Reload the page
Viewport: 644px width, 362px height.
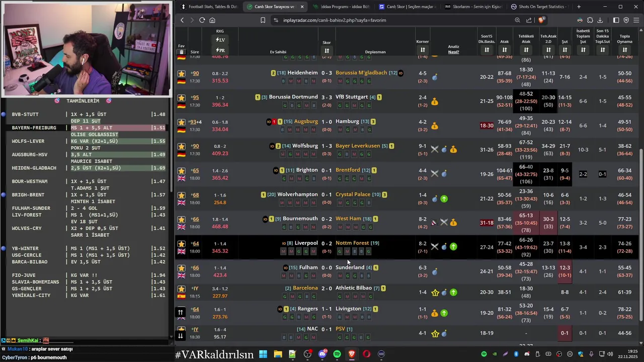[202, 20]
